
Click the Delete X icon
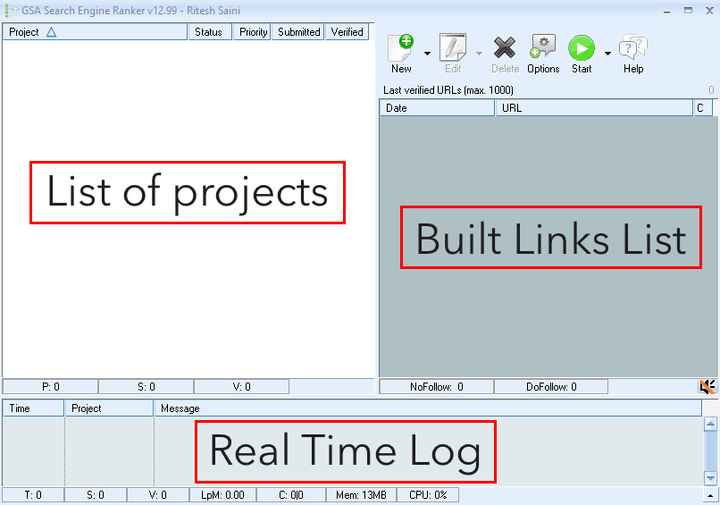(x=505, y=48)
